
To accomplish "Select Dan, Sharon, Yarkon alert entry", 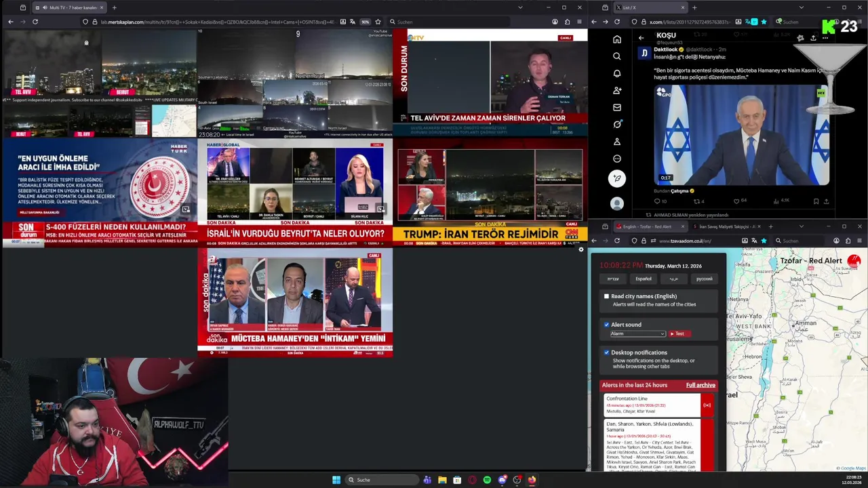I will point(652,445).
